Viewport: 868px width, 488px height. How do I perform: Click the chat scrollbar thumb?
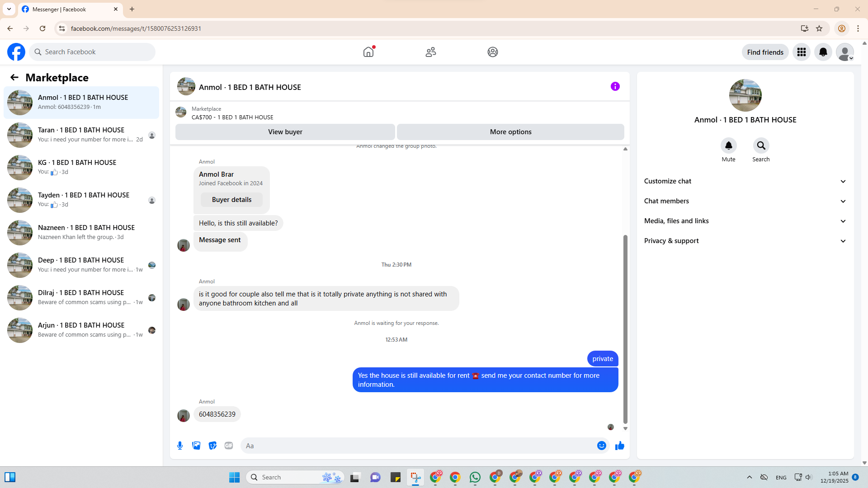(625, 329)
